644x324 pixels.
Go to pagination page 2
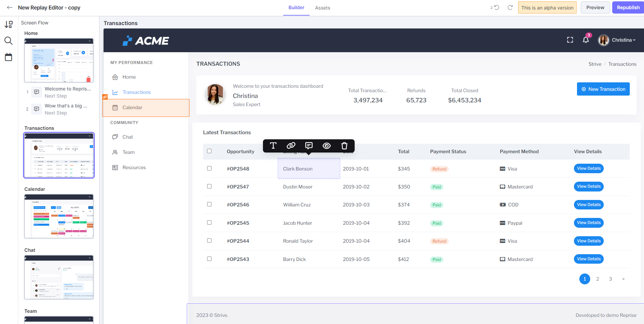point(598,279)
